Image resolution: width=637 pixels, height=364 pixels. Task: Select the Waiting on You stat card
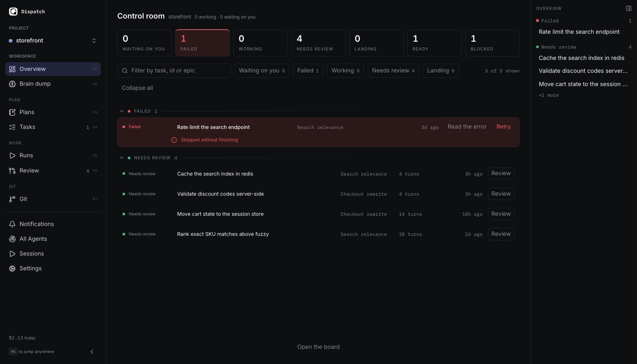144,43
